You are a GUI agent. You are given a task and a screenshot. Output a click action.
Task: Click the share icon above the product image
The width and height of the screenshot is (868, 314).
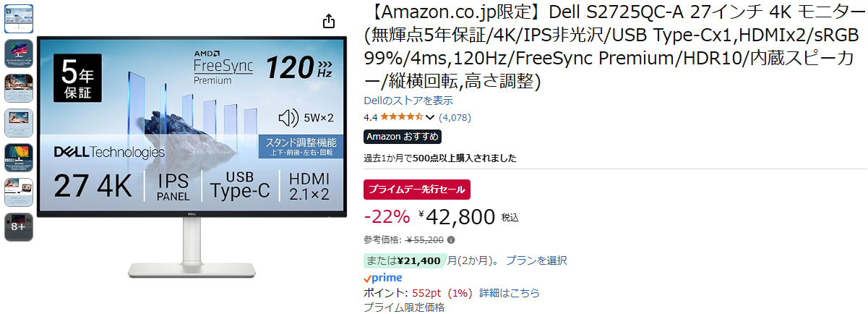(x=329, y=20)
